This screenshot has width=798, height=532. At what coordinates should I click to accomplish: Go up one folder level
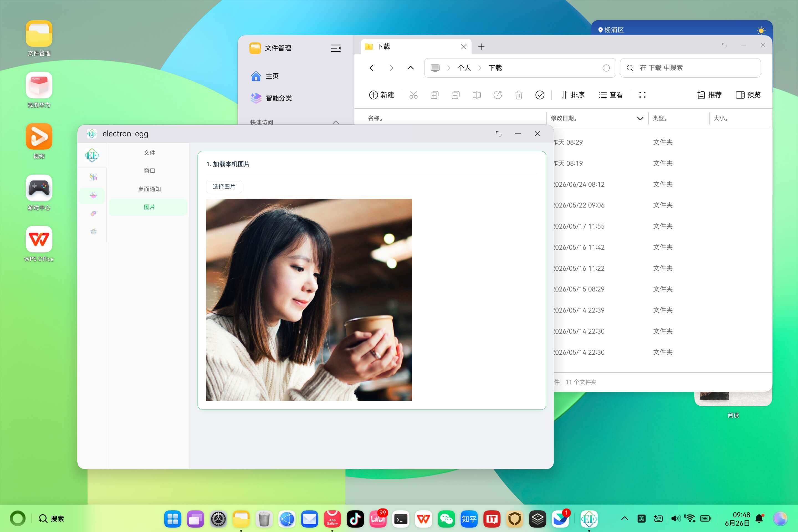(x=411, y=68)
